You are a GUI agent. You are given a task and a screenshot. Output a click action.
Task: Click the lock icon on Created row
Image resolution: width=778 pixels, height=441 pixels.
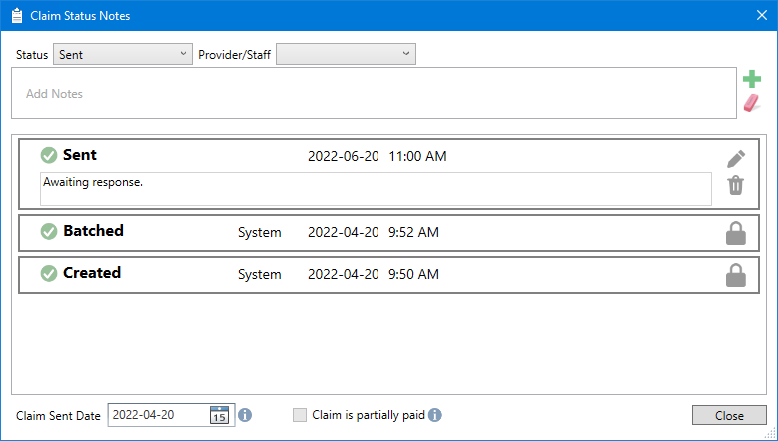coord(735,275)
